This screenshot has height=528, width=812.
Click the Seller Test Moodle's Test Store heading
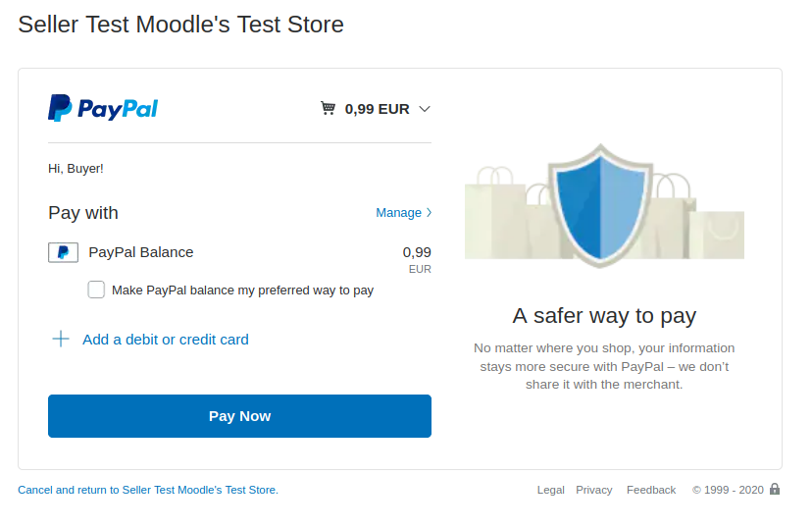point(180,25)
